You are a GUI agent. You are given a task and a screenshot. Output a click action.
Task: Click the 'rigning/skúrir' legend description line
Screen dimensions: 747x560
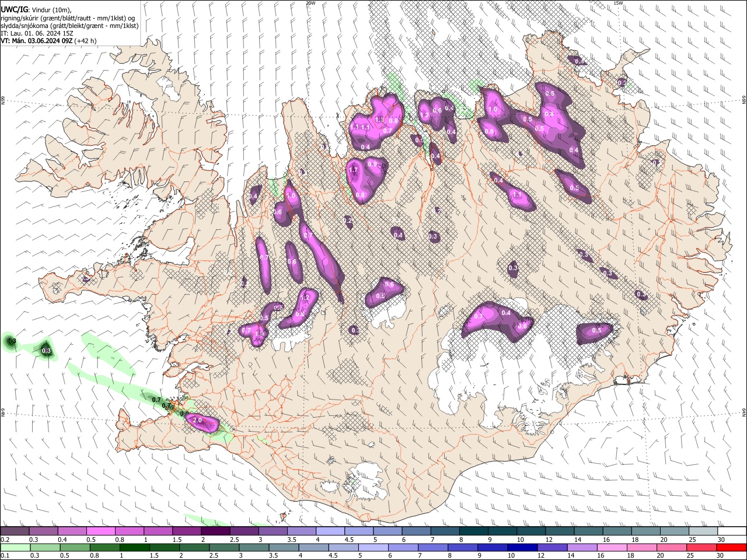coord(68,18)
